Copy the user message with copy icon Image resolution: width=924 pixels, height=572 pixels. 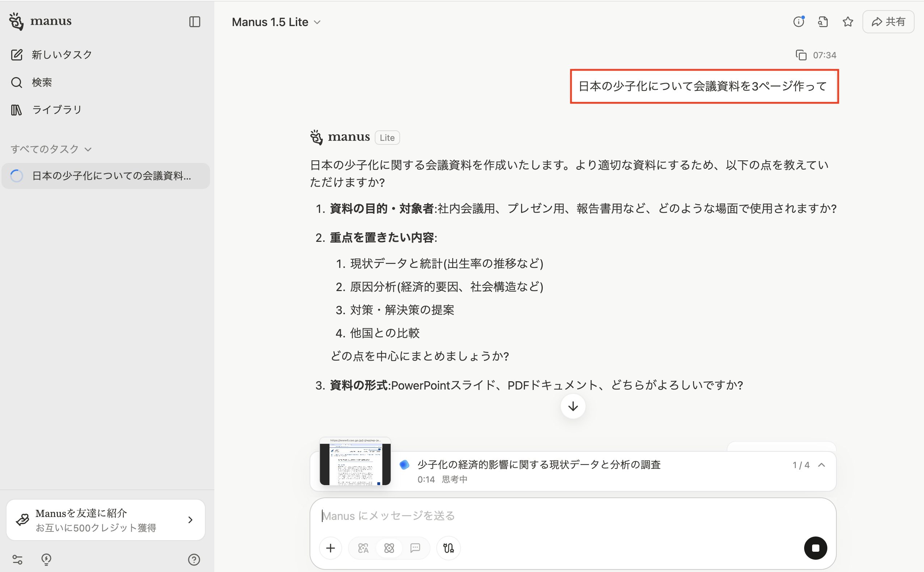[x=801, y=55]
